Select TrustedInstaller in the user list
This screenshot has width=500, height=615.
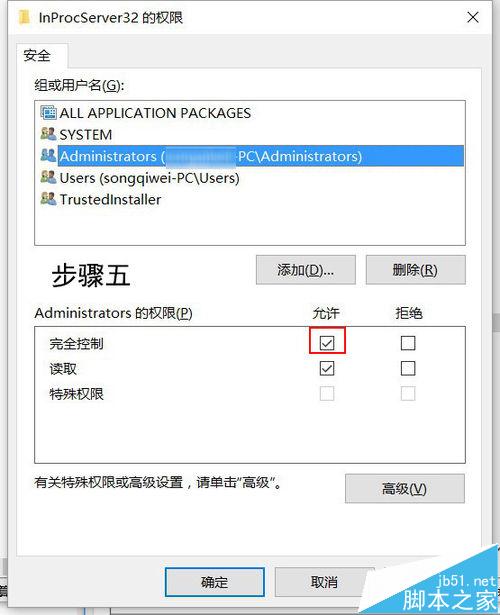[110, 200]
